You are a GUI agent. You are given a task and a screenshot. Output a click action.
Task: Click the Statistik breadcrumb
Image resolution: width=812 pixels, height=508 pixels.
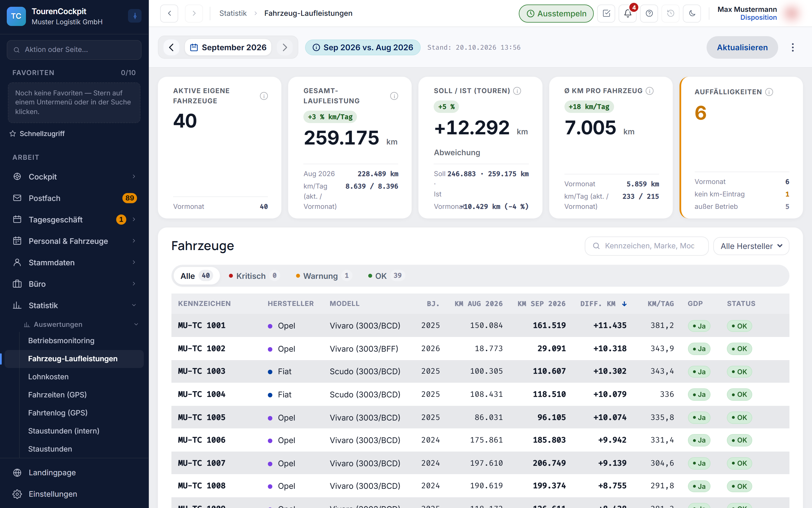pyautogui.click(x=233, y=14)
